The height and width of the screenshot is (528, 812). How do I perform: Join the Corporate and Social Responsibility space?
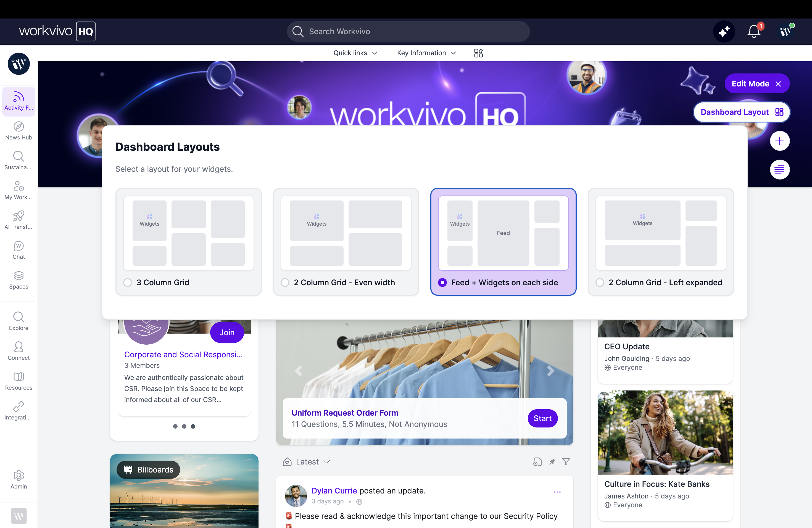227,332
